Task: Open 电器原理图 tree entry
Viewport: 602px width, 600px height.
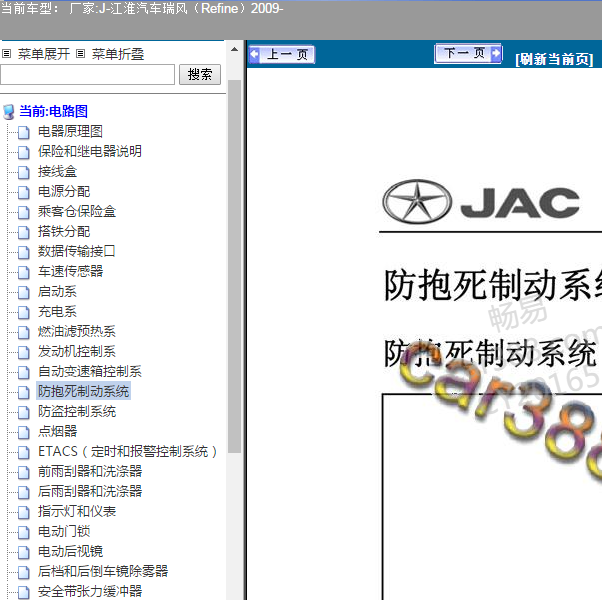Action: (70, 131)
